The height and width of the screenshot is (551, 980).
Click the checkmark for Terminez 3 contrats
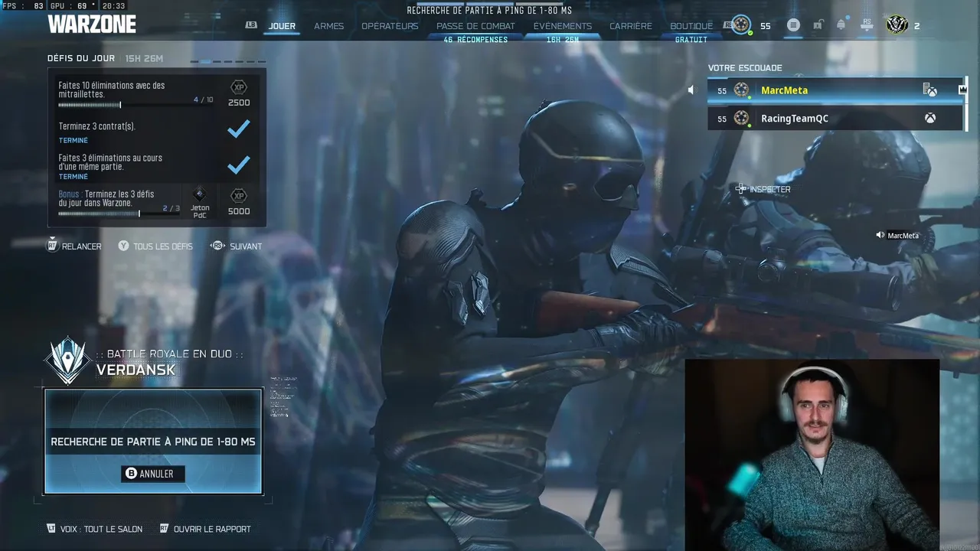pos(239,129)
